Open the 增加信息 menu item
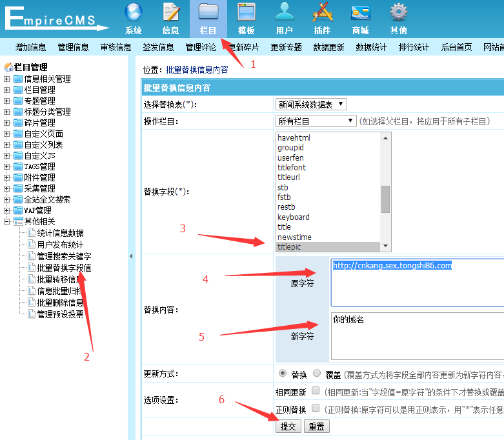This screenshot has height=440, width=504. tap(30, 47)
